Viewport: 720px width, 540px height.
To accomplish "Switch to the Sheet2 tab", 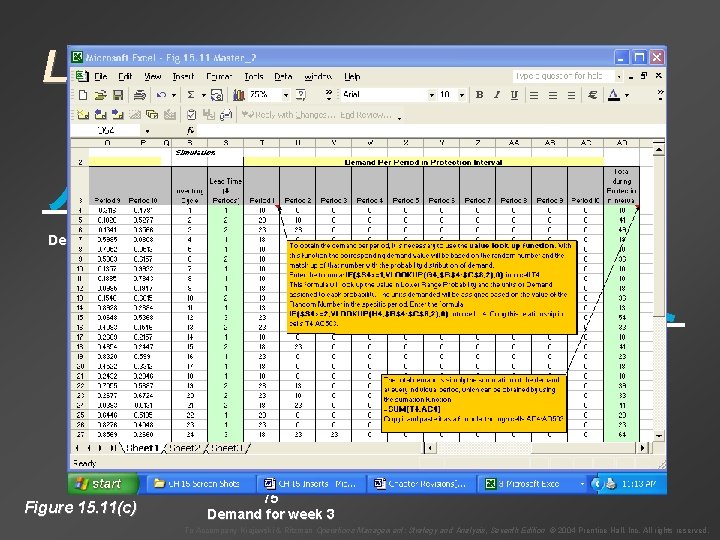I will (x=185, y=448).
